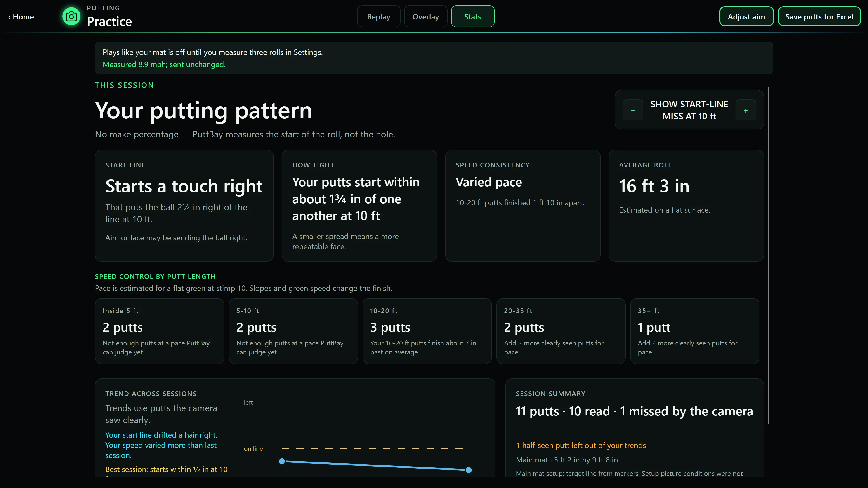Screen dimensions: 868x488
Task: Click the 35+ ft putt card
Action: [694, 331]
